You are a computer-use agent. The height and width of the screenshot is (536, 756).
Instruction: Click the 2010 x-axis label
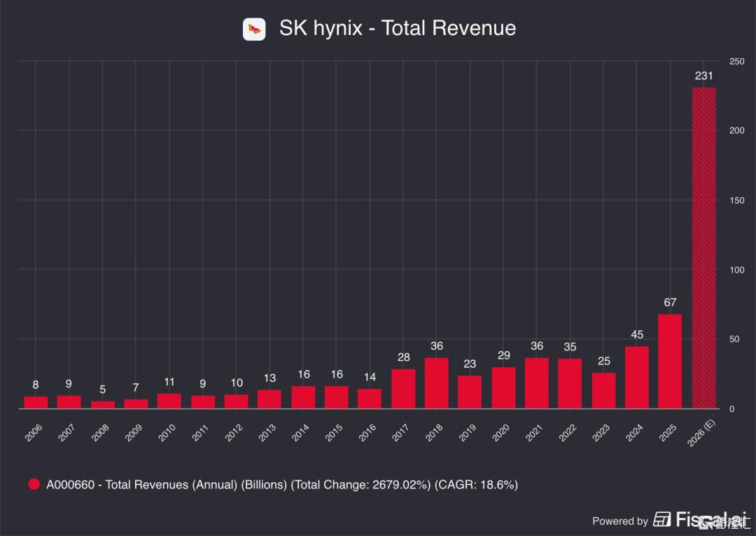pos(167,433)
